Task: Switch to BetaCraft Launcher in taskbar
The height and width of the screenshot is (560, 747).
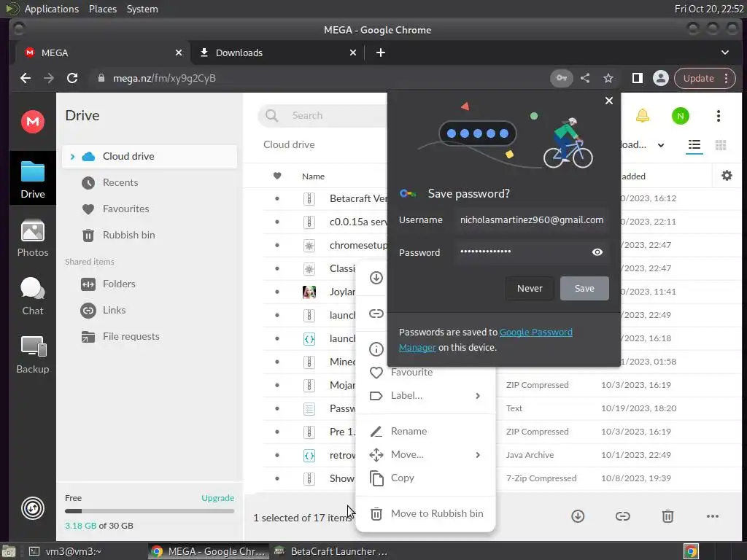Action: [x=331, y=551]
